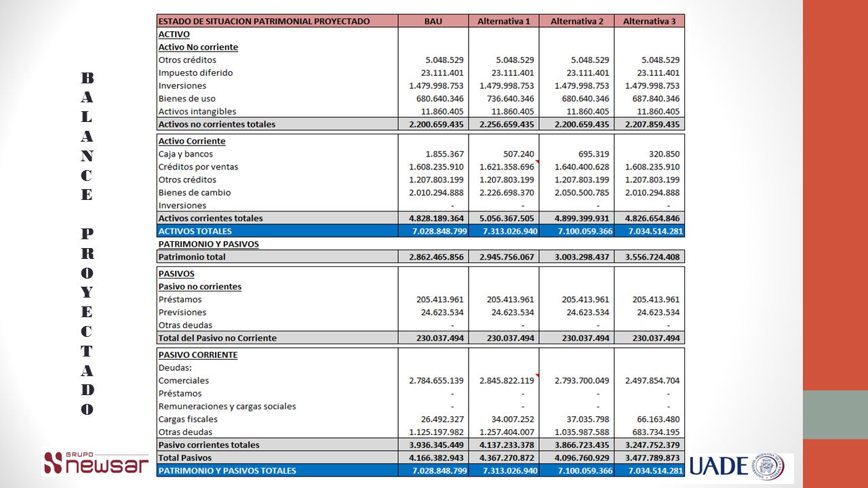
Task: Click the ESTADO DE SITUACION PATRIMONIAL PROYECTADO title
Action: 264,21
